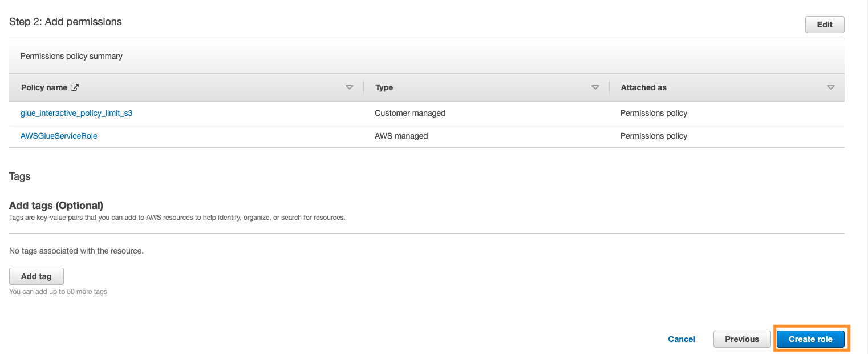The width and height of the screenshot is (868, 354).
Task: Click the Add tag button
Action: point(36,276)
